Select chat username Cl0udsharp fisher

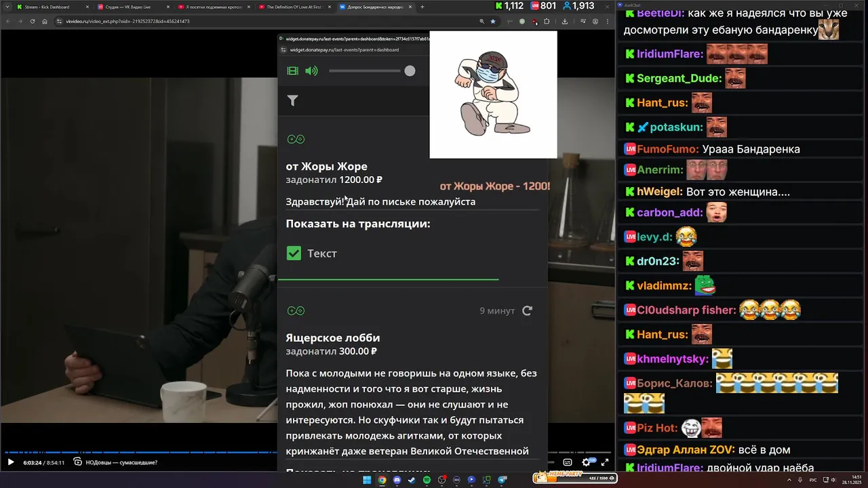click(x=686, y=310)
